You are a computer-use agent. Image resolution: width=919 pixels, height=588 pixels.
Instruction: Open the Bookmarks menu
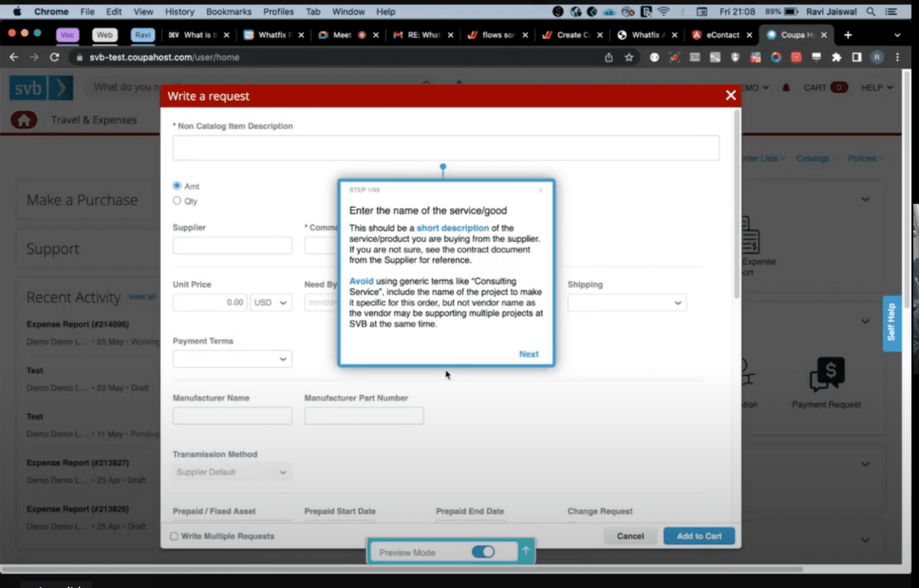click(x=229, y=11)
